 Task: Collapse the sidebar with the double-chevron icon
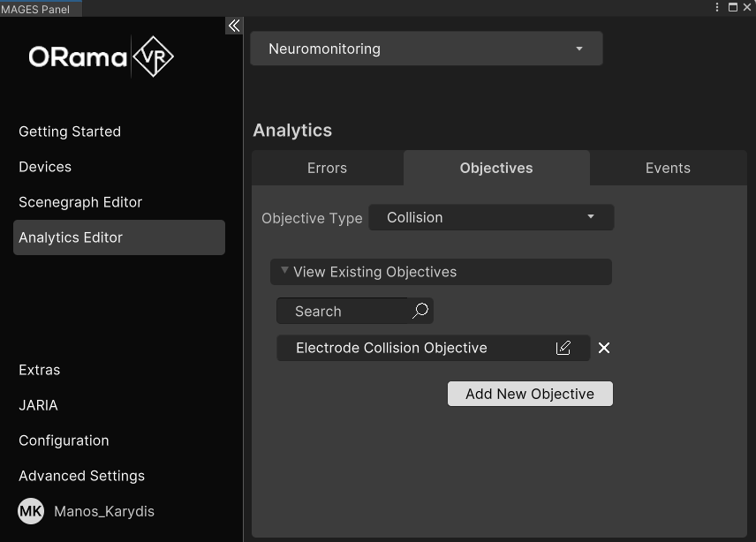233,26
